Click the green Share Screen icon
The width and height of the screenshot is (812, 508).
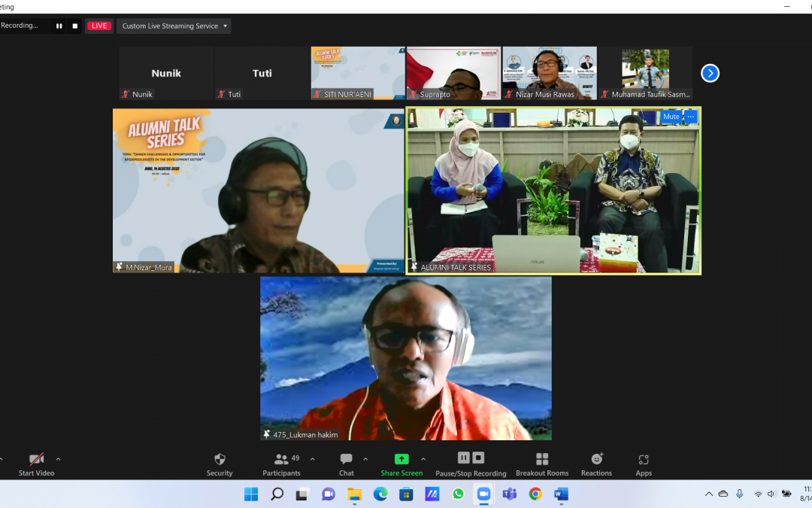tap(402, 458)
